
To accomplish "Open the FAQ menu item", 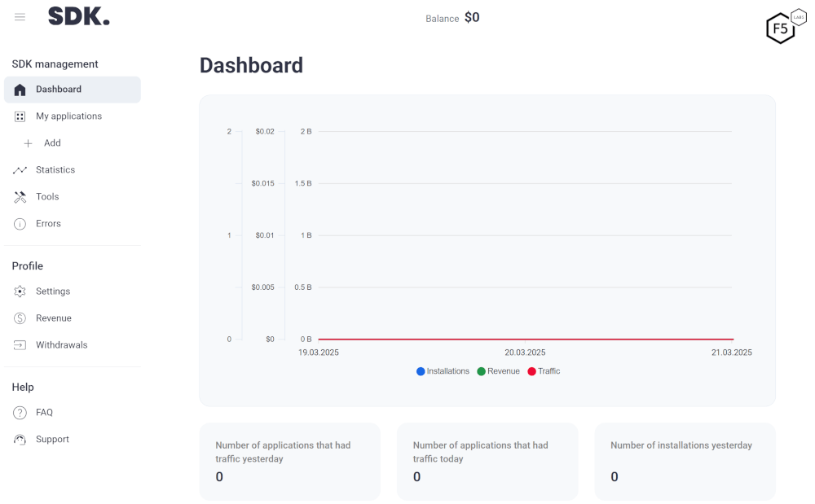I will pyautogui.click(x=44, y=413).
